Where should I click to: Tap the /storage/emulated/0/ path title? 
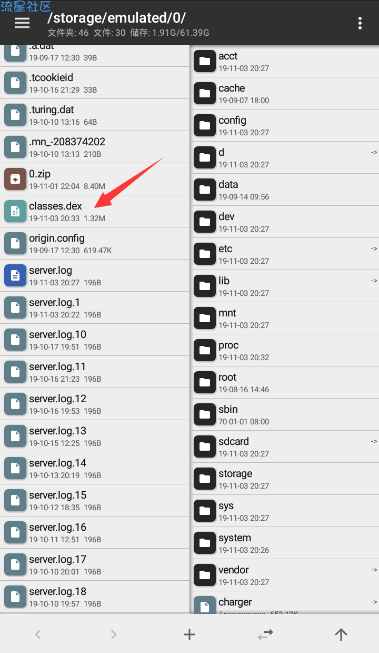[117, 18]
